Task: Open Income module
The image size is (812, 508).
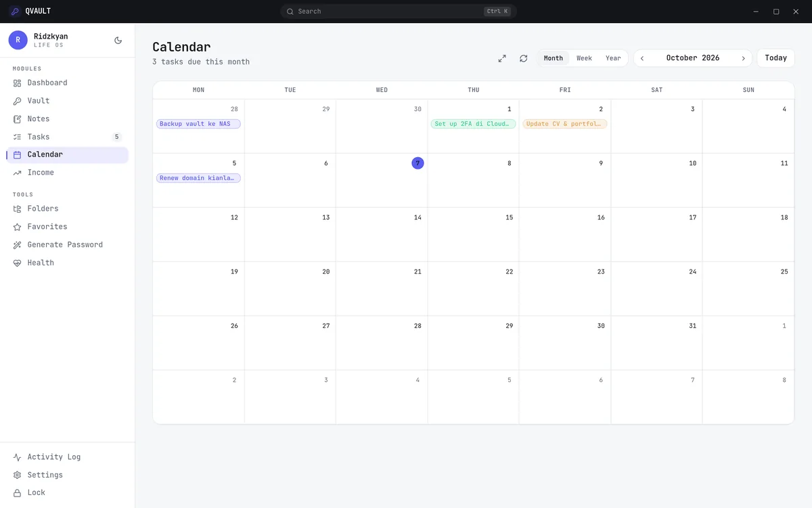Action: [x=41, y=173]
